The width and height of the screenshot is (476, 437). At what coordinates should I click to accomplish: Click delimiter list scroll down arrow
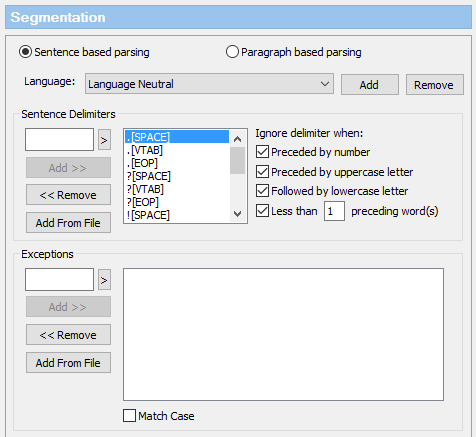[x=237, y=214]
